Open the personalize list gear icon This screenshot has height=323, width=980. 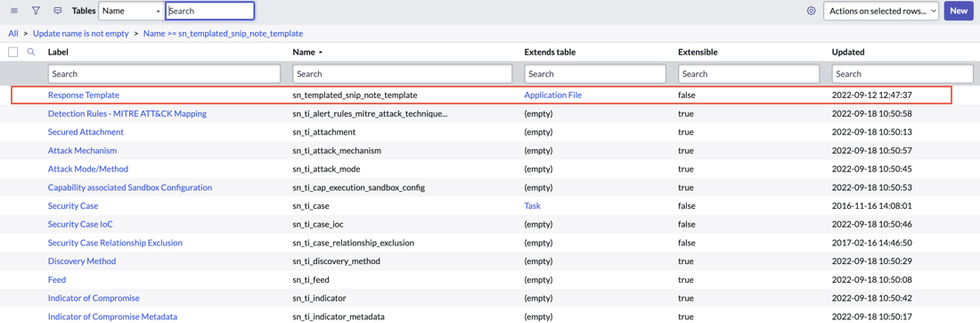tap(812, 11)
